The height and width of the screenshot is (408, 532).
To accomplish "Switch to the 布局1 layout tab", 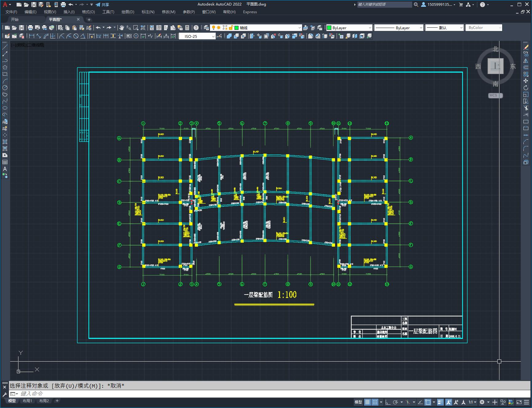I will tap(27, 401).
